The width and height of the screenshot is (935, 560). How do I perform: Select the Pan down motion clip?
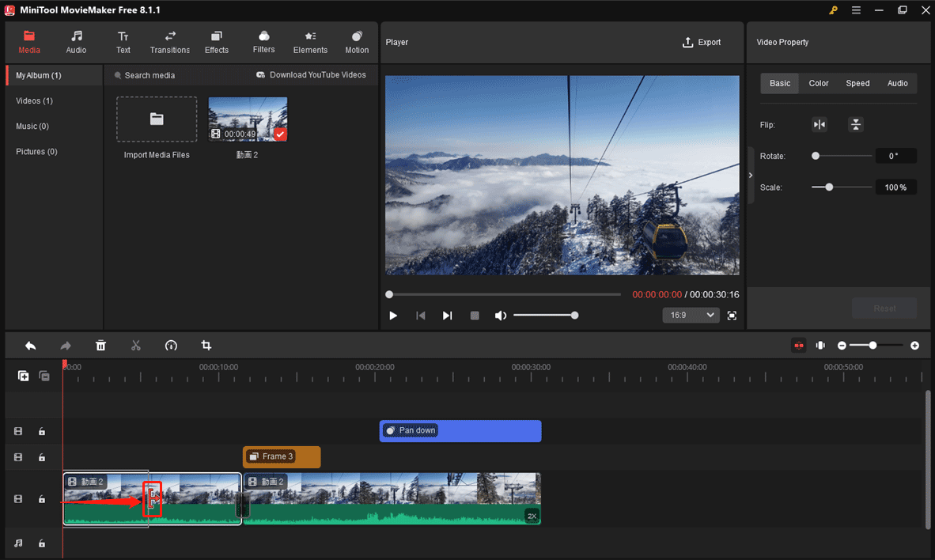tap(460, 430)
